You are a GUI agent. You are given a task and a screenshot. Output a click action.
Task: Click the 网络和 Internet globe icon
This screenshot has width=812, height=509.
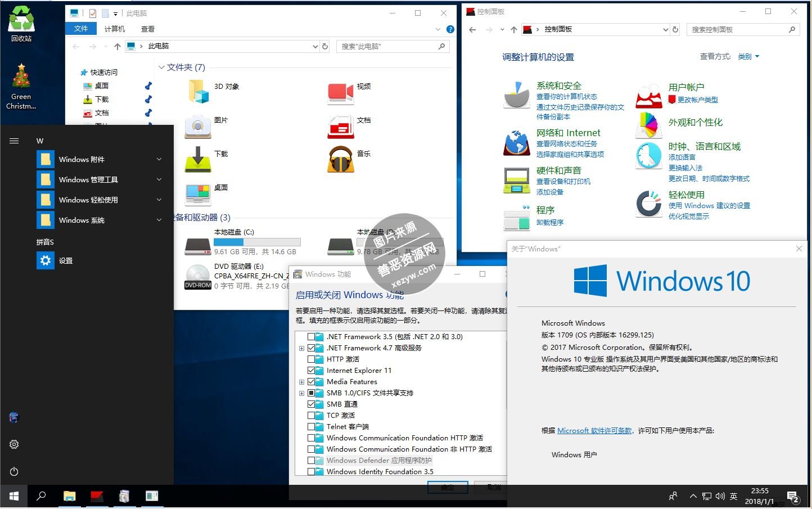point(517,142)
